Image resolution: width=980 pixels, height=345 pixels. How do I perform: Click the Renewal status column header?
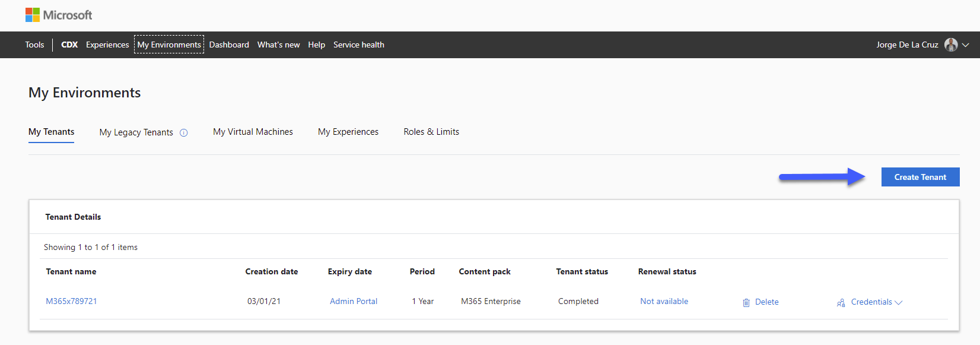click(x=667, y=271)
